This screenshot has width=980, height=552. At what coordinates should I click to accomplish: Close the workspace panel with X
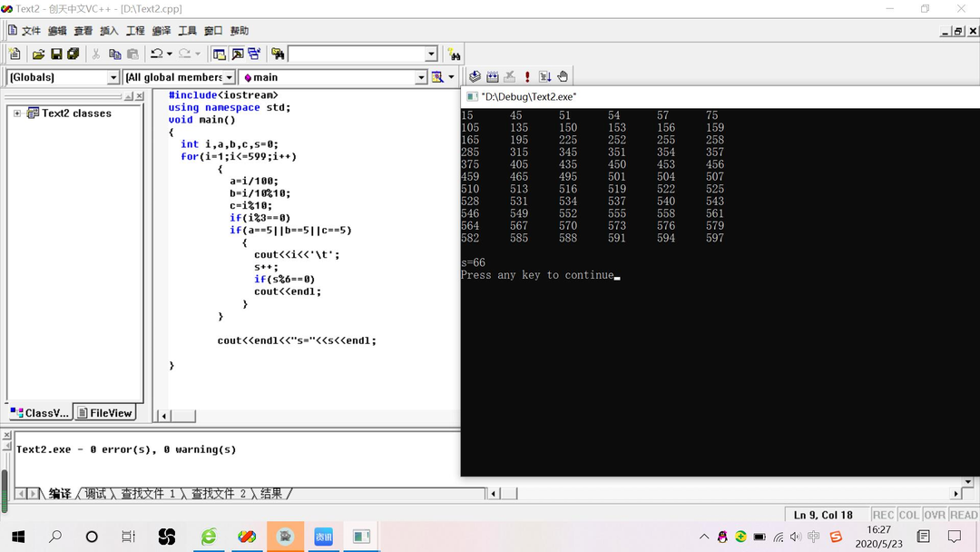click(x=140, y=96)
